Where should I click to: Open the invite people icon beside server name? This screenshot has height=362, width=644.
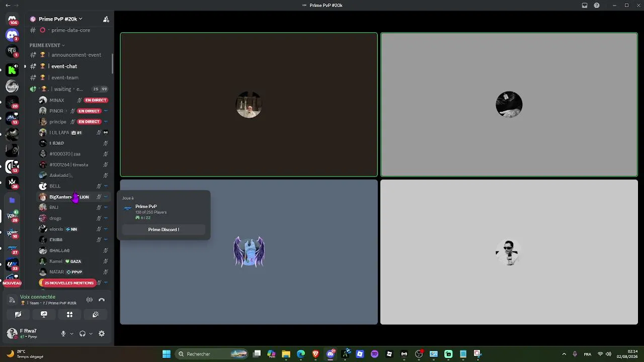pyautogui.click(x=106, y=19)
